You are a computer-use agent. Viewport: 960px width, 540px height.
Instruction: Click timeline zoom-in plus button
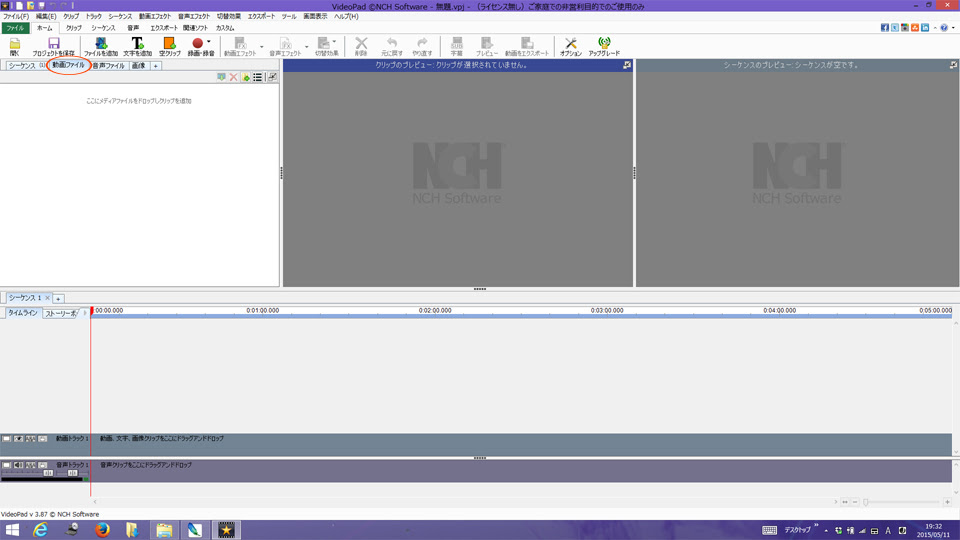tap(947, 502)
